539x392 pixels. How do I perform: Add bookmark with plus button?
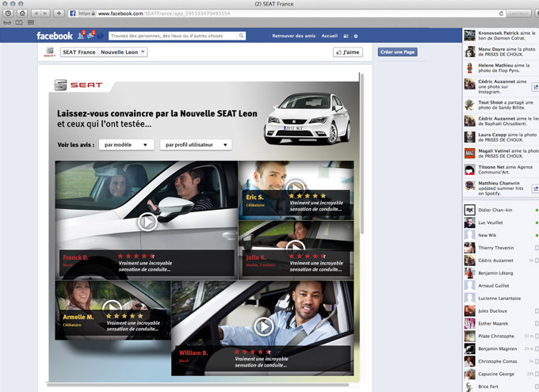pos(59,13)
